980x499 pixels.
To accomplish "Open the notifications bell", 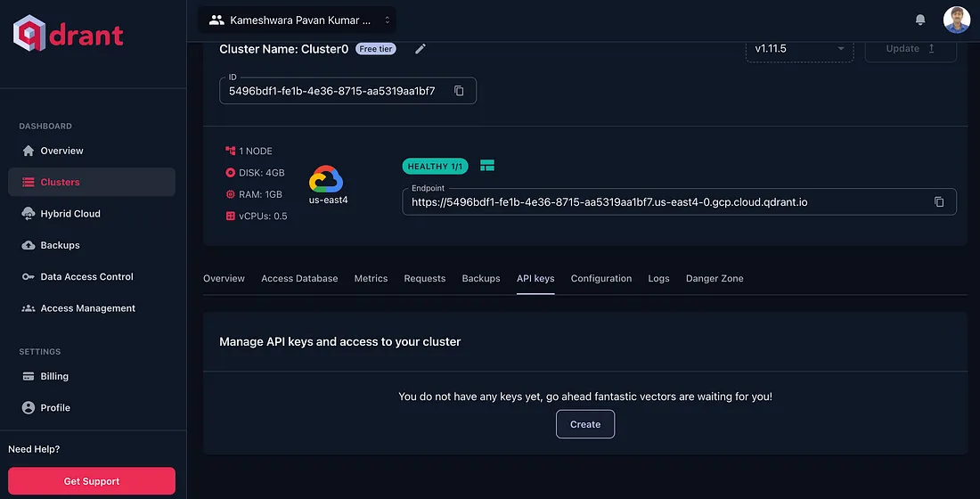I will coord(920,20).
